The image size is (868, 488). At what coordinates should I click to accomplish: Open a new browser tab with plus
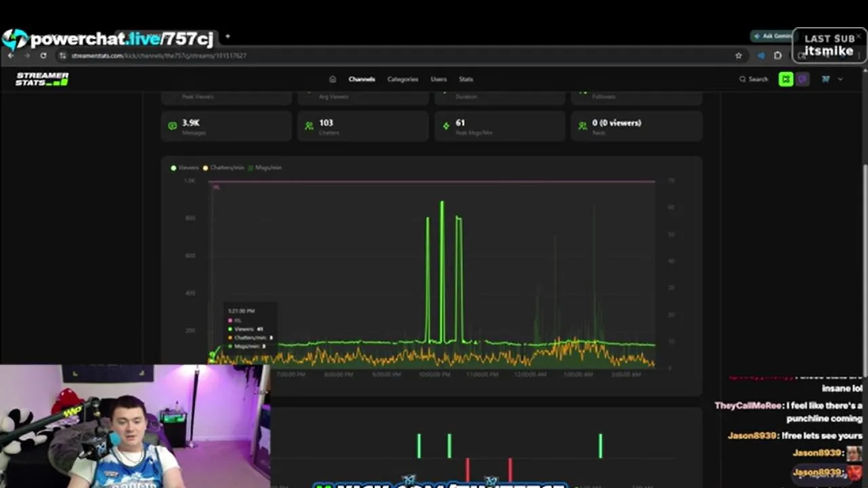(x=228, y=37)
